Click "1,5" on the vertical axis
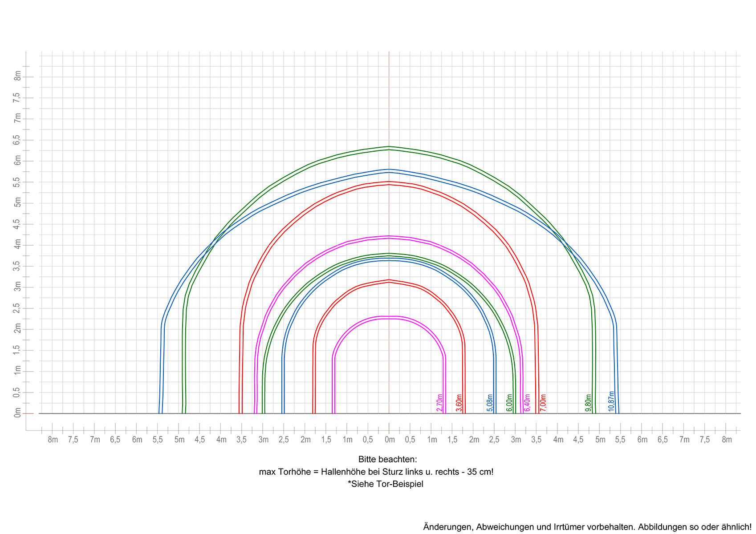The image size is (756, 534). click(17, 350)
